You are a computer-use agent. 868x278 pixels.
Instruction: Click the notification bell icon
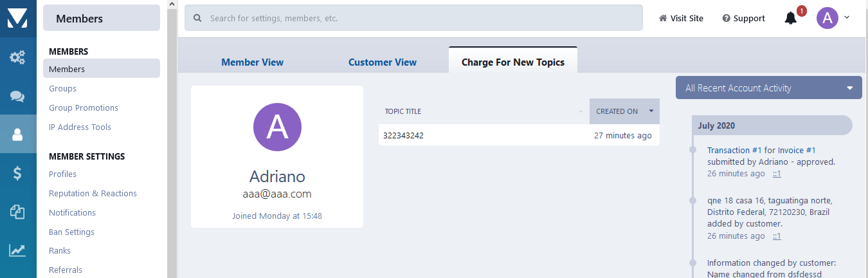point(791,18)
